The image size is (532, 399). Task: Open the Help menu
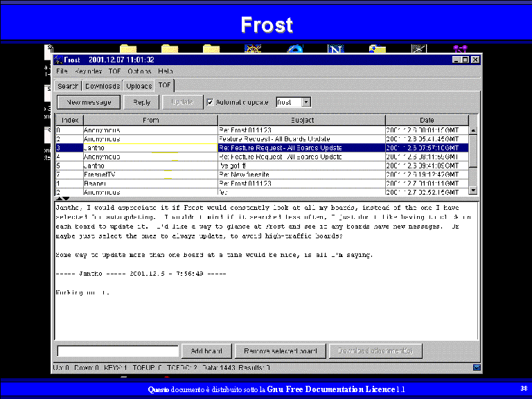166,71
